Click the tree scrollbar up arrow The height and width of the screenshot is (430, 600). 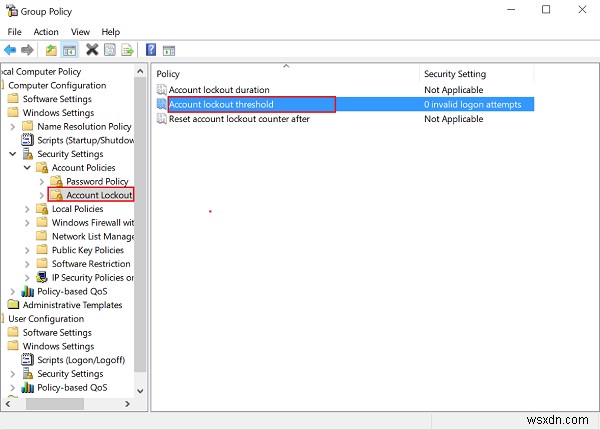point(140,71)
